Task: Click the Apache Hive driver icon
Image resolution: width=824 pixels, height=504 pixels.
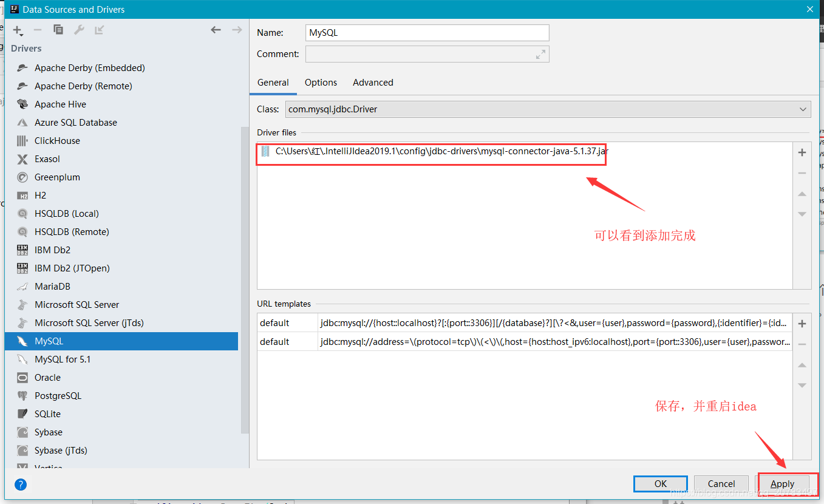Action: point(22,104)
